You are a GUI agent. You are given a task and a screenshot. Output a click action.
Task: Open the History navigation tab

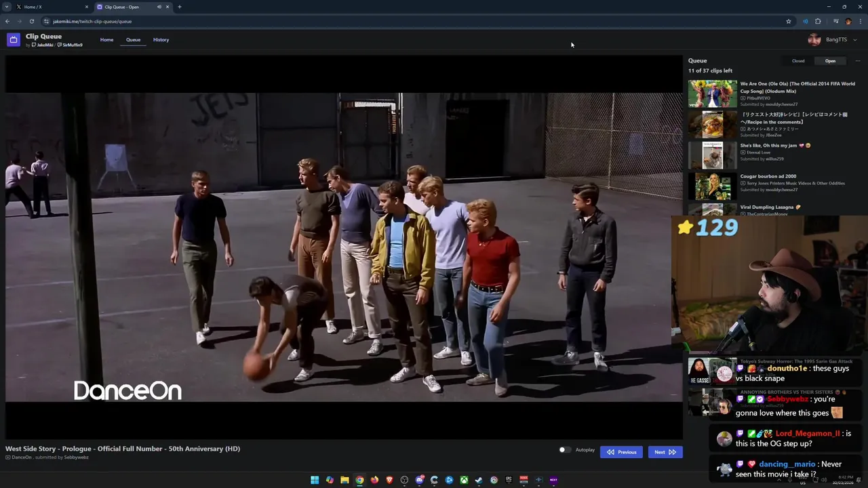pyautogui.click(x=161, y=40)
